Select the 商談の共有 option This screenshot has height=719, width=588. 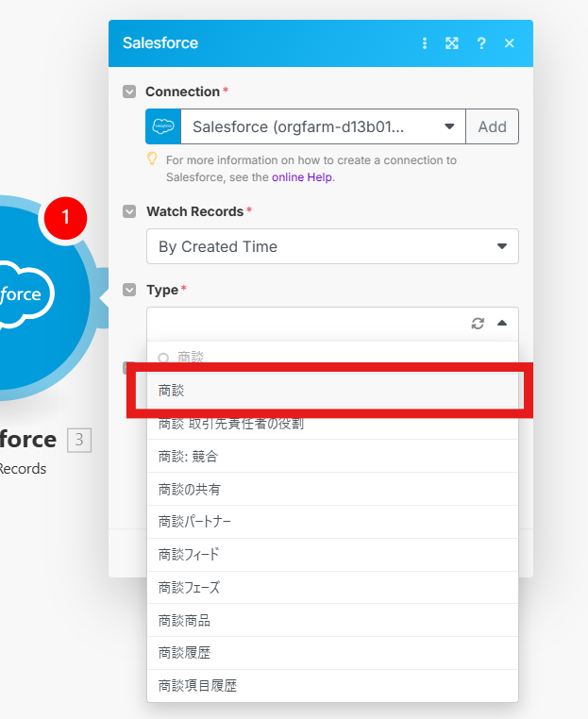pos(332,490)
